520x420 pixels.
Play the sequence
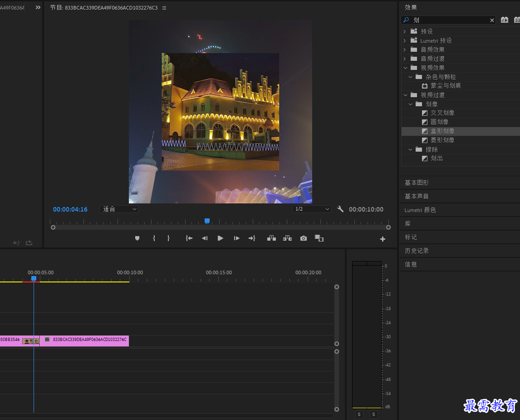(x=220, y=238)
